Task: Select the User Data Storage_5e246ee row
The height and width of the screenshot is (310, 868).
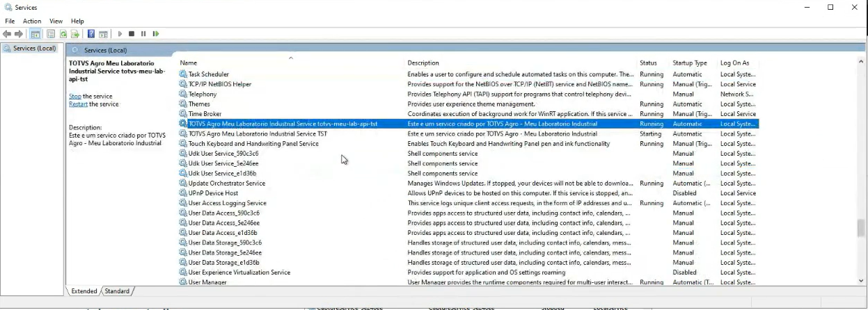Action: click(468, 252)
